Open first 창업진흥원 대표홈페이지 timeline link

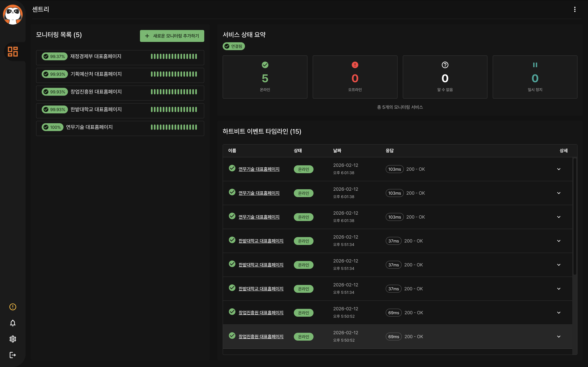[x=261, y=313]
